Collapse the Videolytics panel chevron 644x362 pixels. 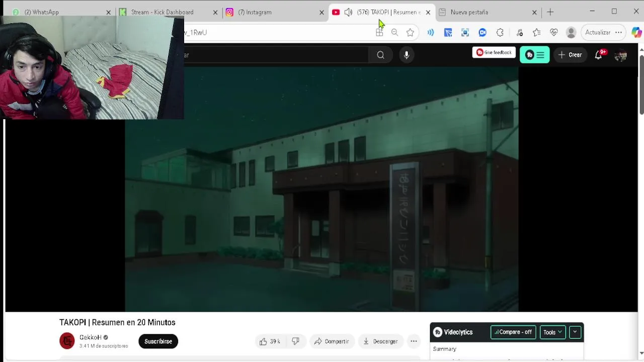point(575,332)
